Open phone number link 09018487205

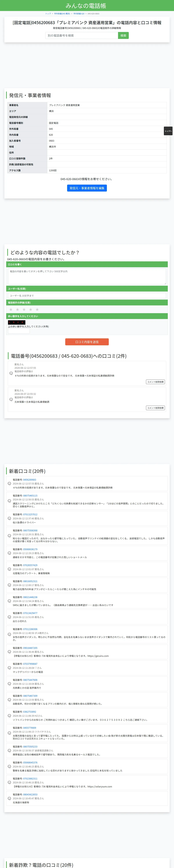pos(30,648)
